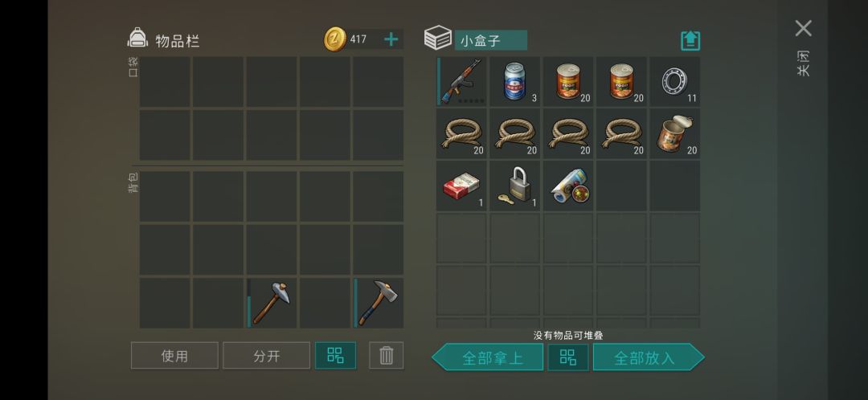868x400 pixels.
Task: Select the first rope stack
Action: [461, 133]
